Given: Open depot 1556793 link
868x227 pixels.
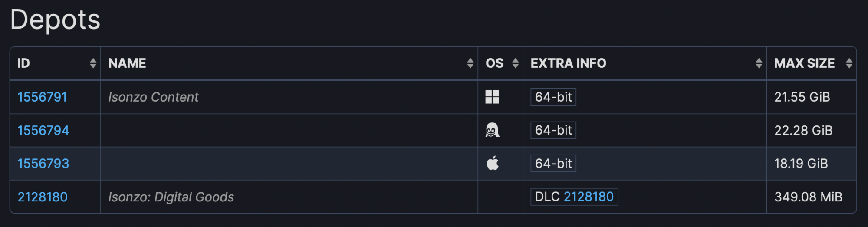Looking at the screenshot, I should [43, 163].
